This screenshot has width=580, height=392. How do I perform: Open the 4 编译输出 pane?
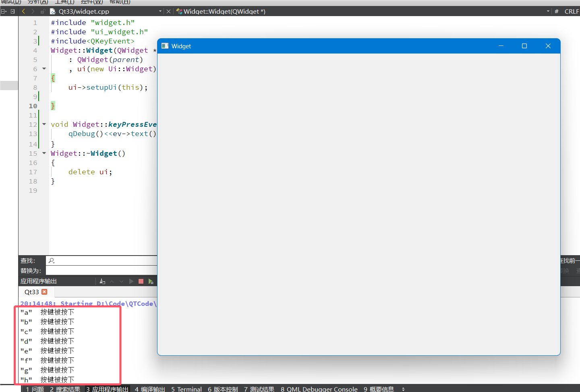tap(150, 389)
